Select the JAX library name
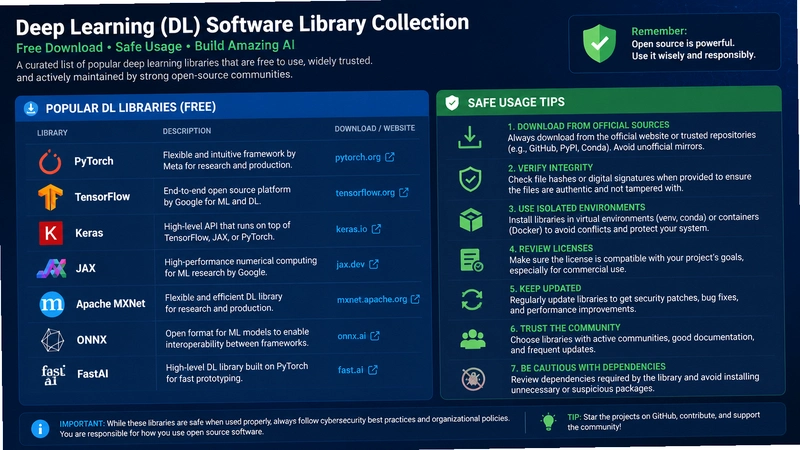The image size is (800, 450). pyautogui.click(x=86, y=268)
